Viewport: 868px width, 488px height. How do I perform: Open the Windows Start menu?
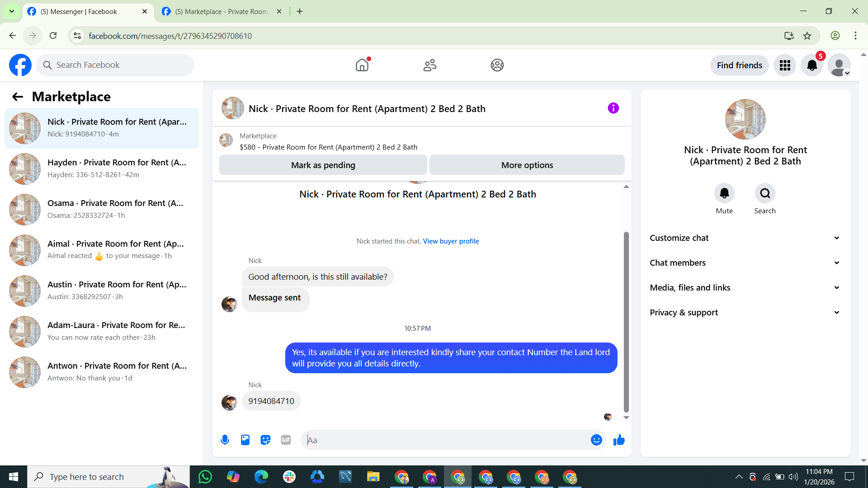tap(14, 477)
